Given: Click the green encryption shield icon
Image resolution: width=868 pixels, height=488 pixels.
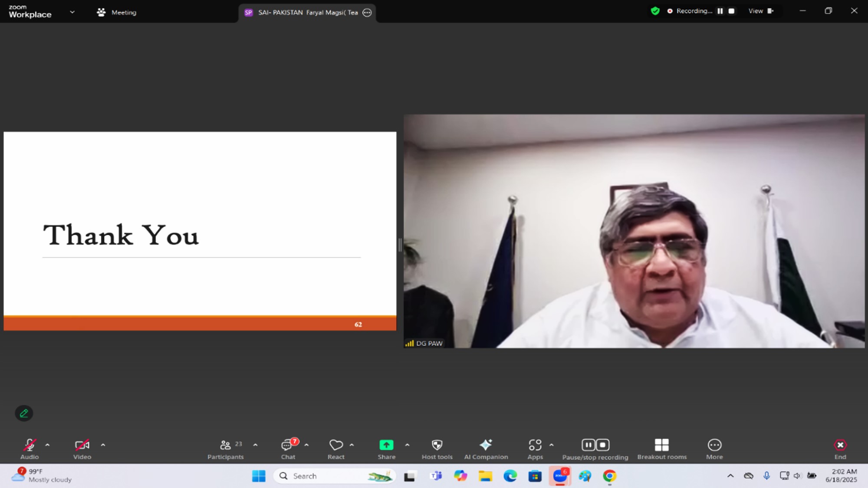Looking at the screenshot, I should (x=655, y=11).
